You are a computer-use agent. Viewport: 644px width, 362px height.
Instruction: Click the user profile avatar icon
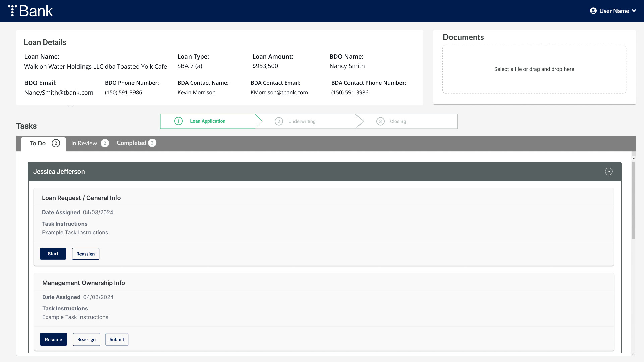tap(593, 11)
